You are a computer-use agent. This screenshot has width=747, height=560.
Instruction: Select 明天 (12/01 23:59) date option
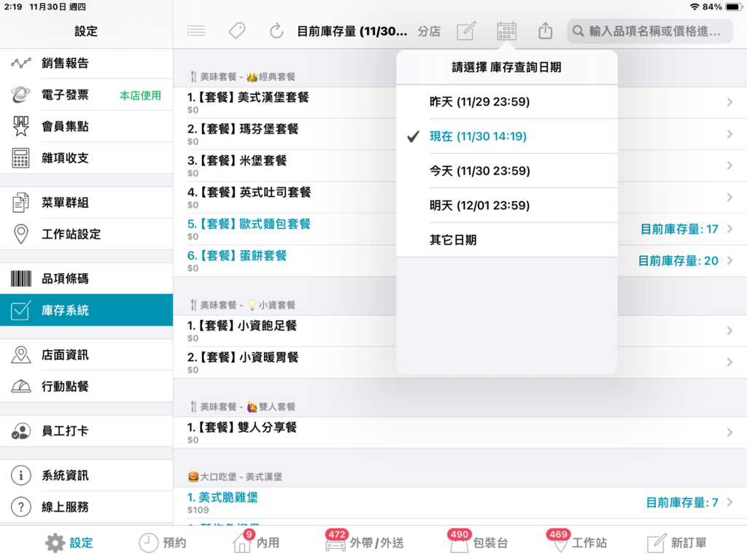pyautogui.click(x=507, y=205)
